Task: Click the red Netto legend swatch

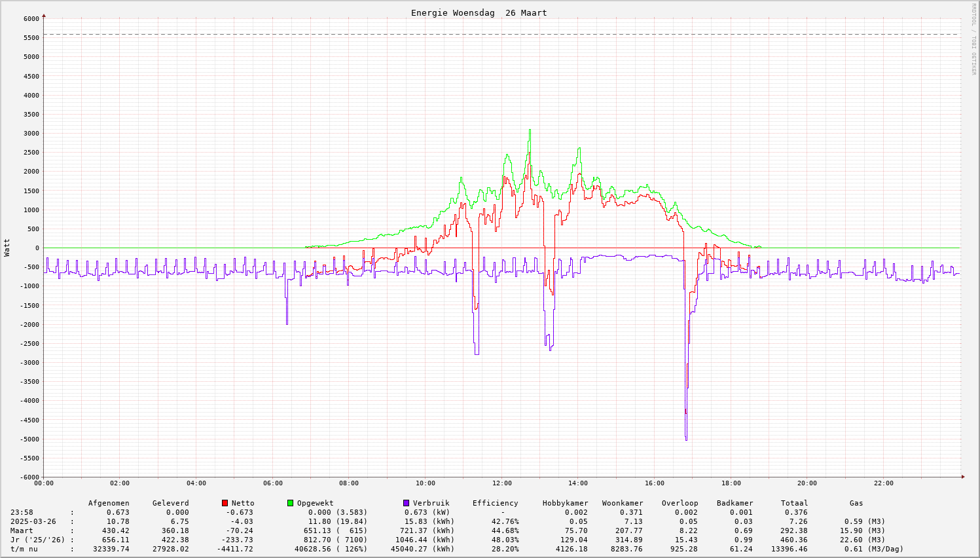Action: [225, 503]
